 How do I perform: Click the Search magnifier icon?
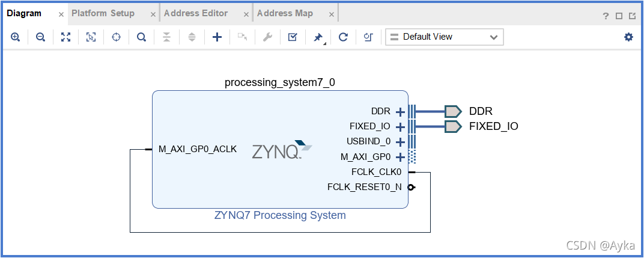click(141, 37)
